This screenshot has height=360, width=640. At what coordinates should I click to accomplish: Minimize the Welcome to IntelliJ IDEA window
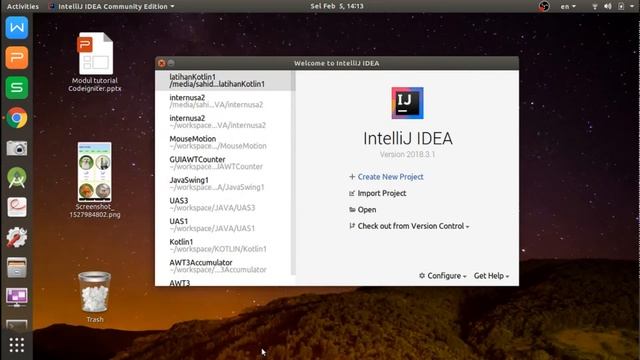pyautogui.click(x=171, y=63)
